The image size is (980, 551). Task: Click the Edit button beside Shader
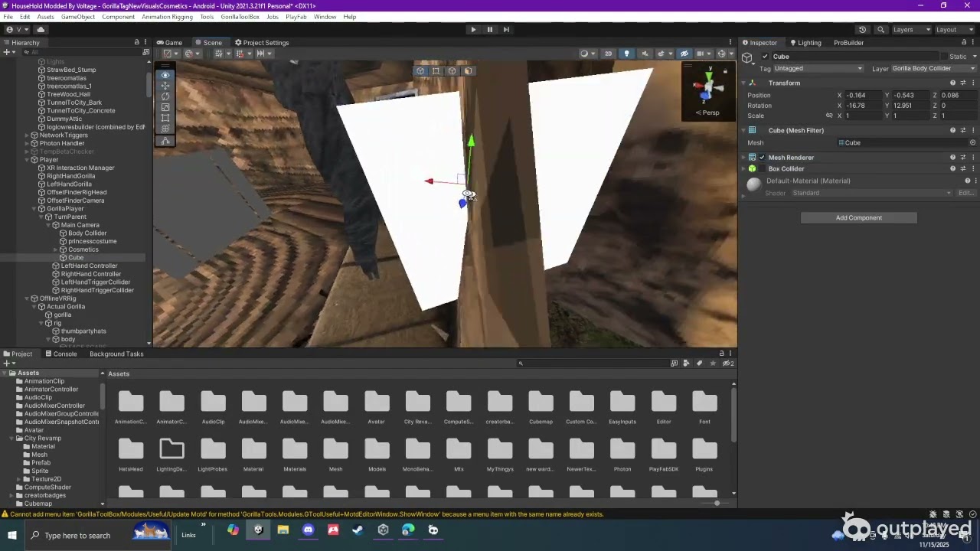click(x=966, y=194)
